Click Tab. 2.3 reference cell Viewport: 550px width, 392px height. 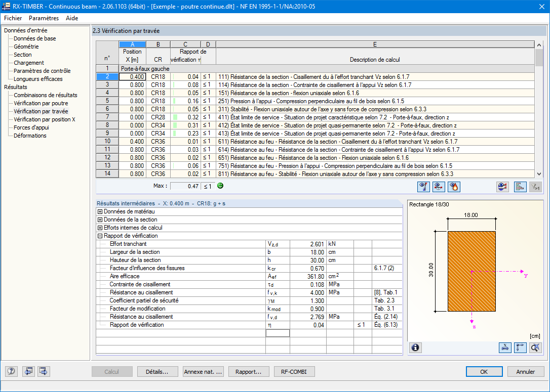click(x=387, y=300)
